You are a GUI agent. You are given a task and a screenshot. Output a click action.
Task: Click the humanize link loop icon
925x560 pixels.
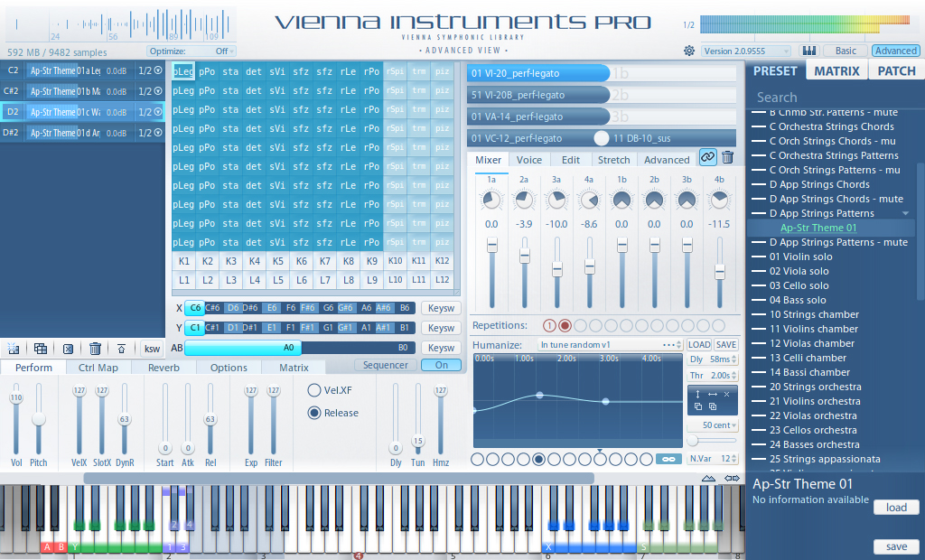pos(668,459)
